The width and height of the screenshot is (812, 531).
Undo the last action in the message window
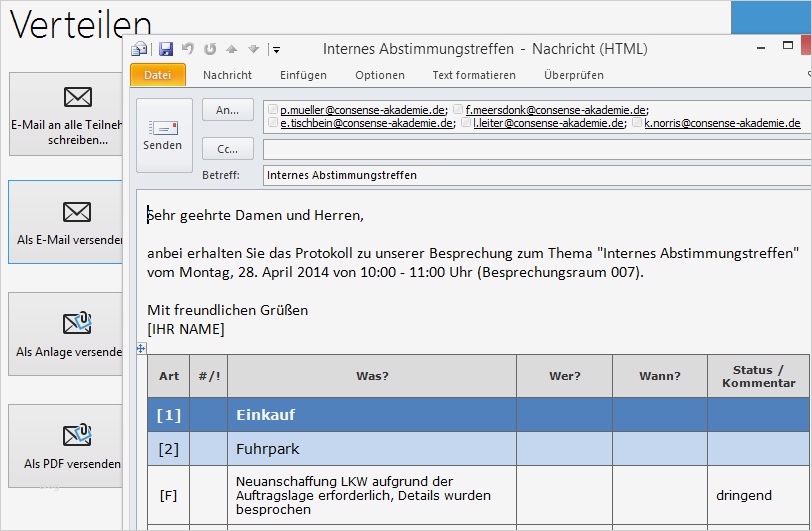tap(188, 49)
